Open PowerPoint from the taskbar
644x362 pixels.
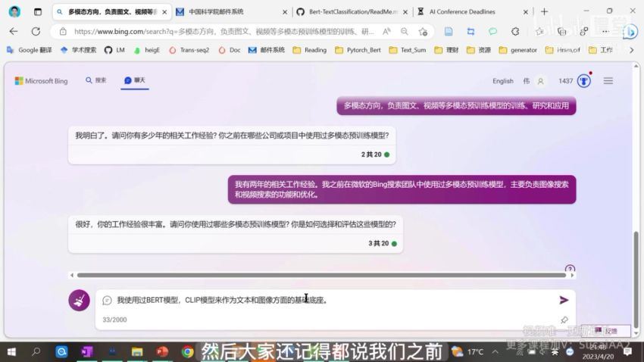[x=161, y=351]
